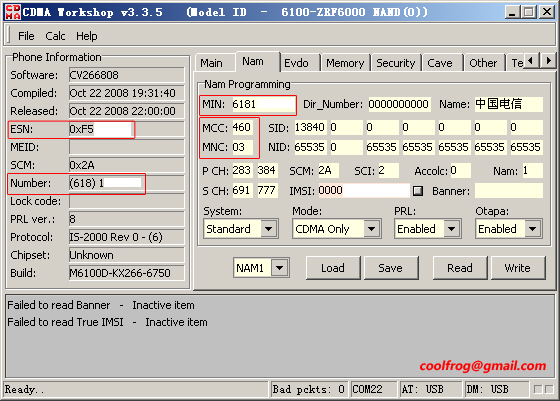
Task: Click the 'Ready..' status bar text
Action: [x=24, y=389]
